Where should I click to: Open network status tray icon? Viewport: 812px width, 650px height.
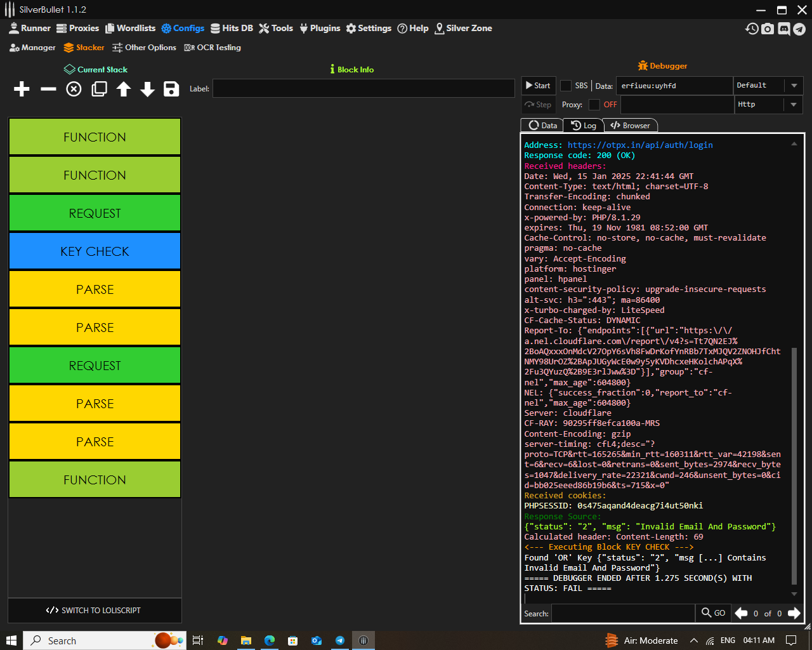[710, 640]
